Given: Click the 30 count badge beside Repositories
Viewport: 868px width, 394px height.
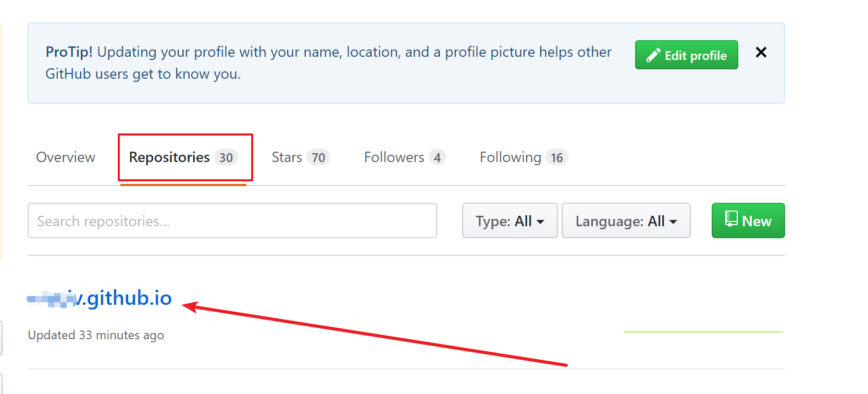Looking at the screenshot, I should tap(226, 157).
